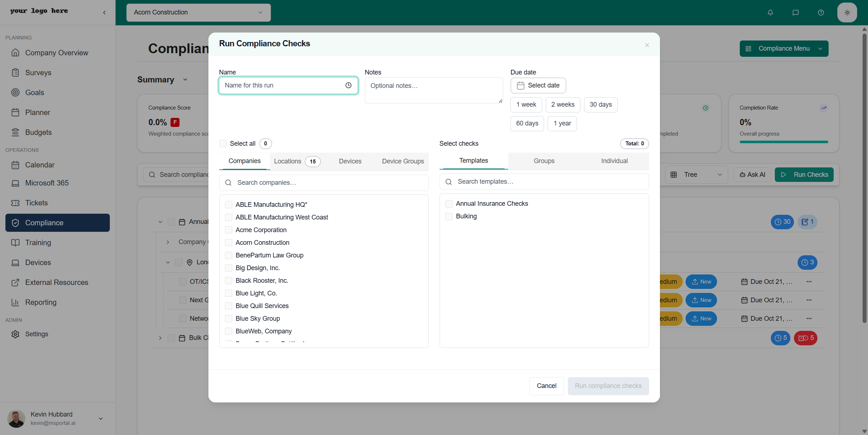
Task: Set due date using the 1 week button
Action: coord(526,105)
